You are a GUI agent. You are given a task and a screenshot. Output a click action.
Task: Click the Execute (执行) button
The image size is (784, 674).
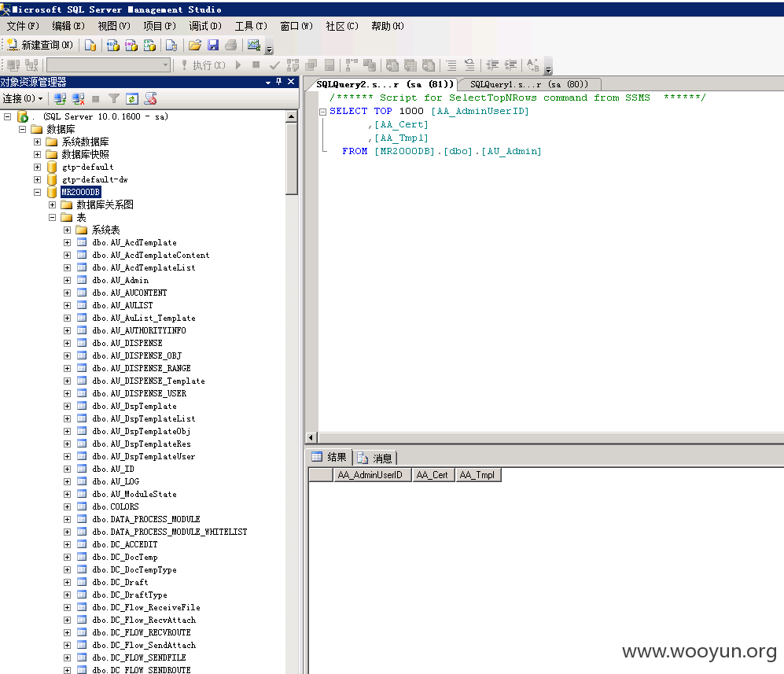pyautogui.click(x=204, y=65)
